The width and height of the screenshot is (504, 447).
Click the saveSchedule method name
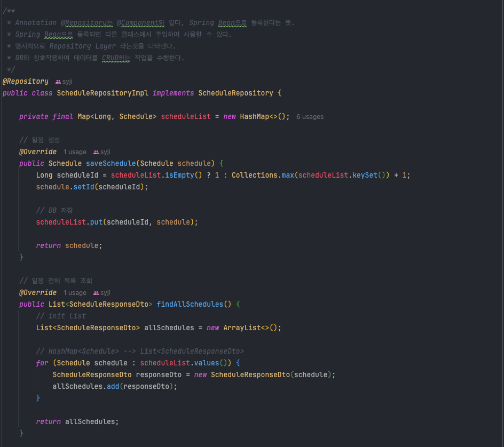(x=111, y=163)
